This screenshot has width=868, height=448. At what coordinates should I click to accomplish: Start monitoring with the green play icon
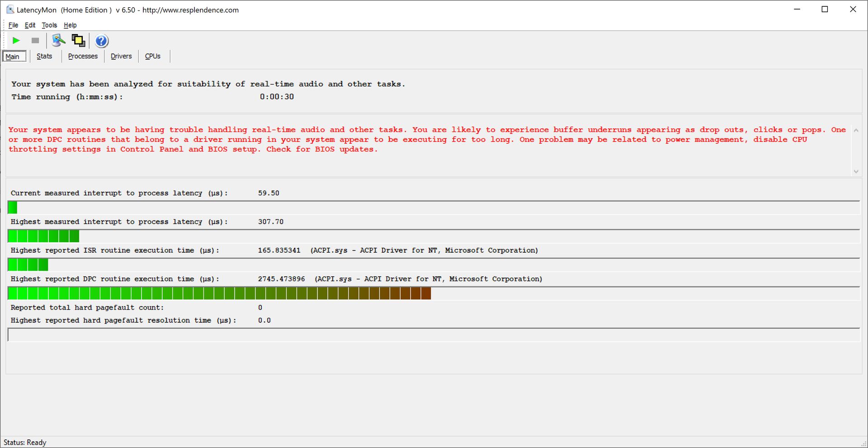tap(16, 41)
